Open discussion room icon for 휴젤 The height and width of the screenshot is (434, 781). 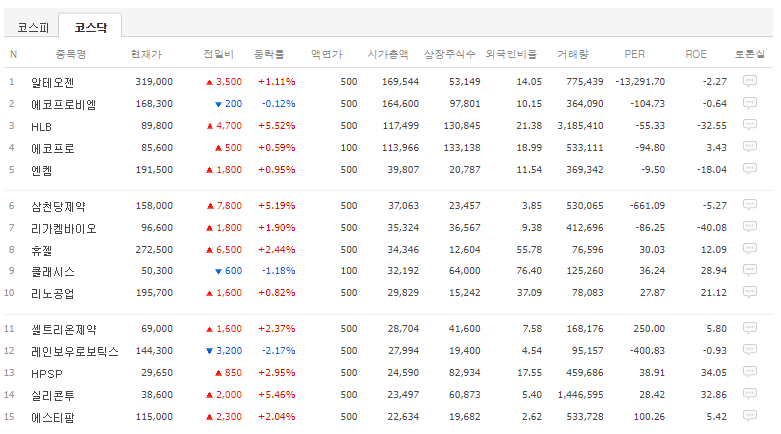(750, 249)
